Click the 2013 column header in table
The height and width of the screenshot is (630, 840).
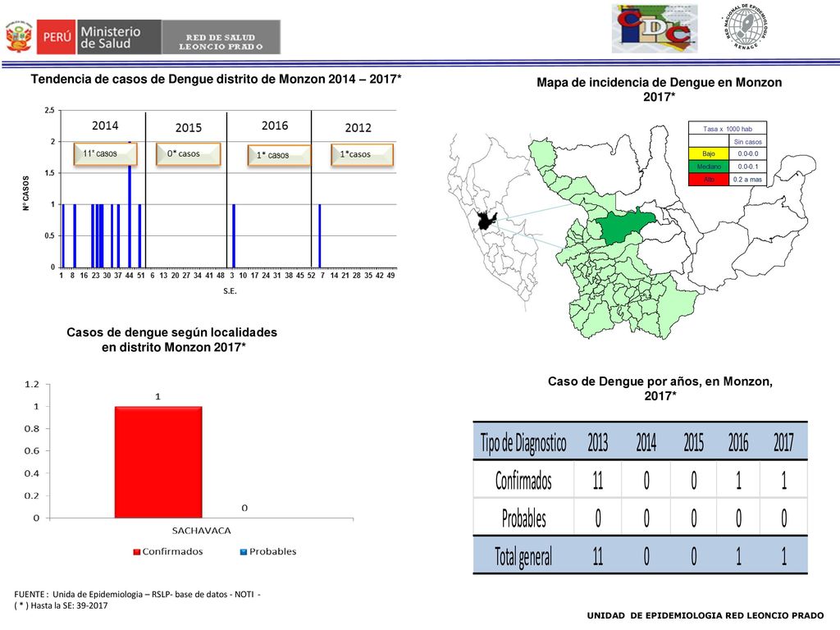tap(598, 442)
